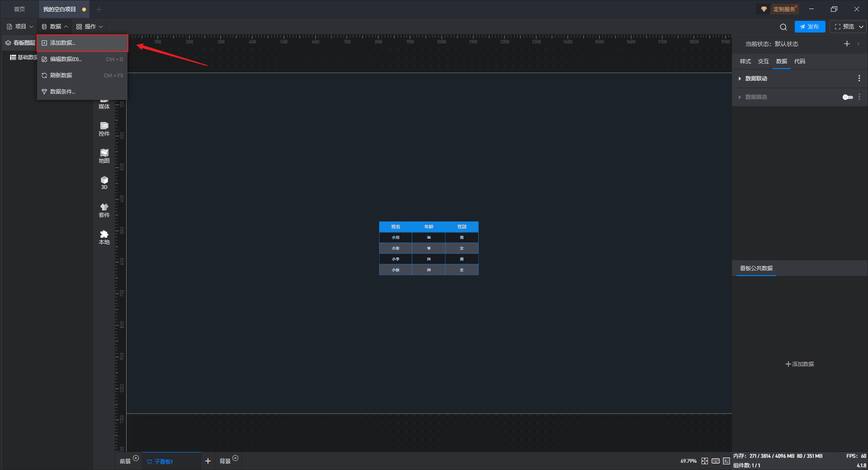Click the 69.79% zoom level value

[688, 461]
